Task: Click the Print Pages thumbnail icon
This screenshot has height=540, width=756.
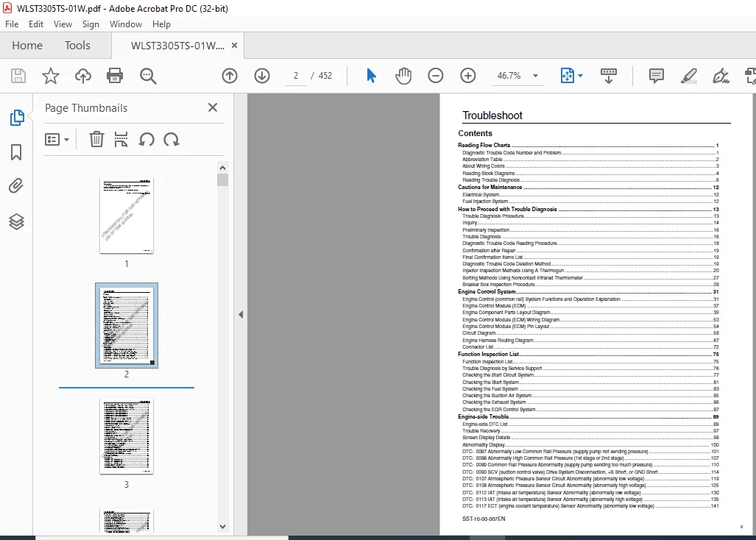Action: (x=121, y=140)
